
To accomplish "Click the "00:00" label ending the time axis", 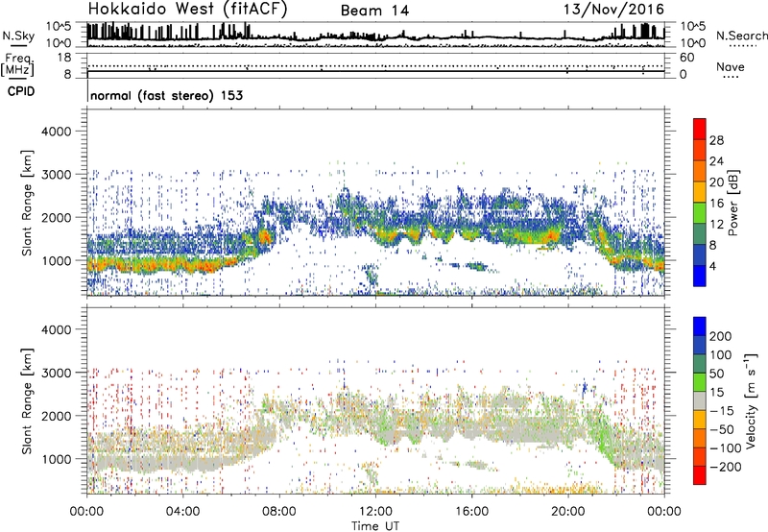I will (664, 512).
